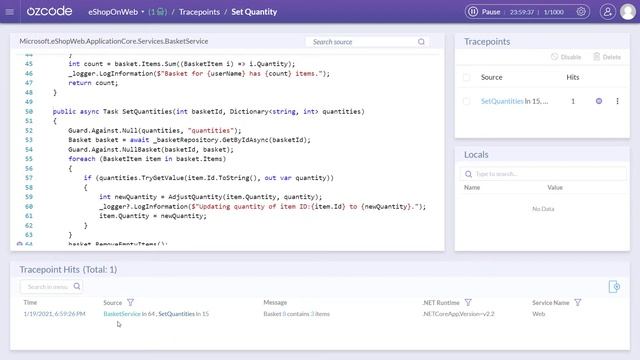Screen dimensions: 640x360
Task: Click the Name column header in Locals
Action: click(x=472, y=187)
